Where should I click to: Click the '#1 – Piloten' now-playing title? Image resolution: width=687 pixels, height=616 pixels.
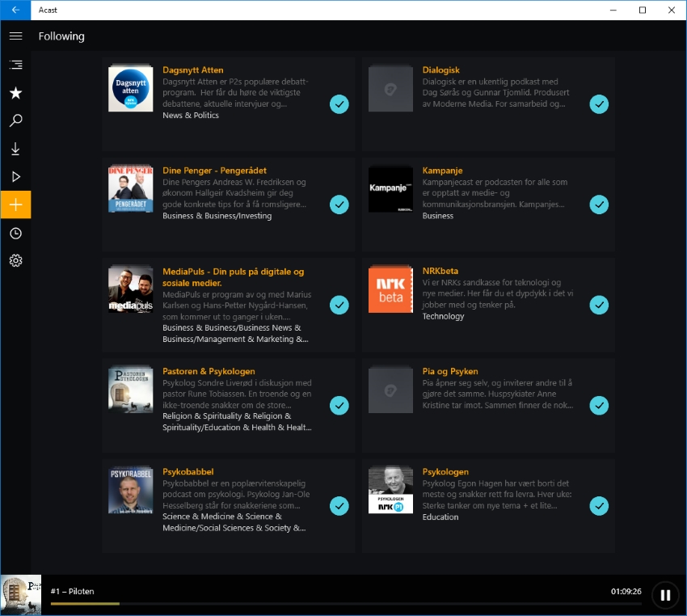click(72, 592)
